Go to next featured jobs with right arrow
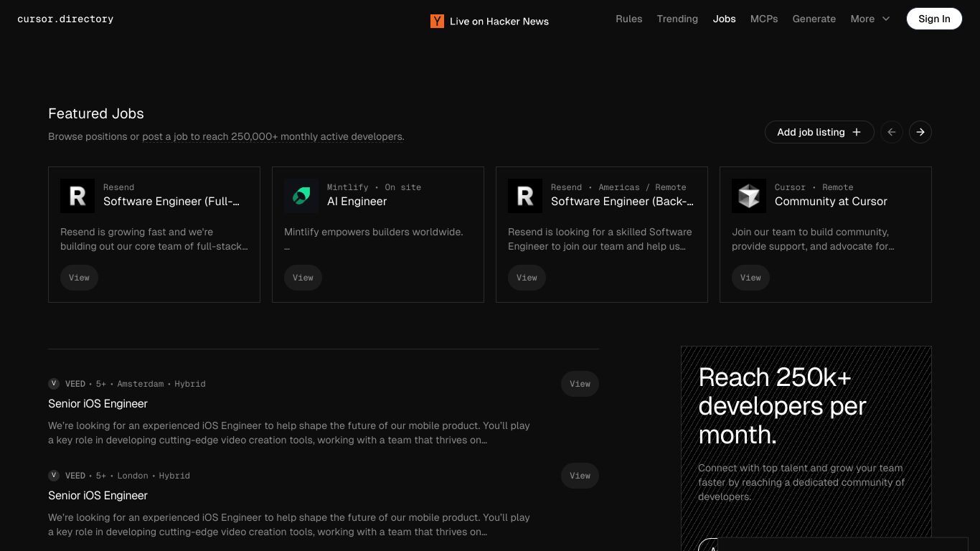This screenshot has height=551, width=980. (x=920, y=132)
